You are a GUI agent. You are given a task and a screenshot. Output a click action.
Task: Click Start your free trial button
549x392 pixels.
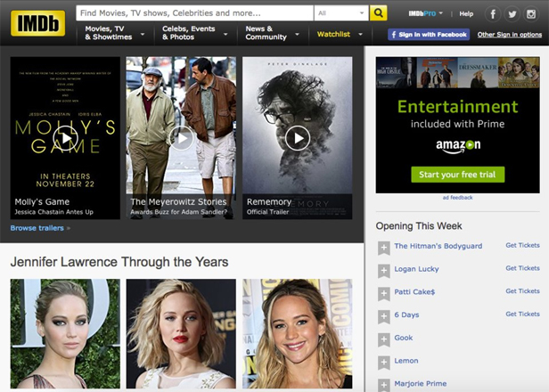point(457,175)
